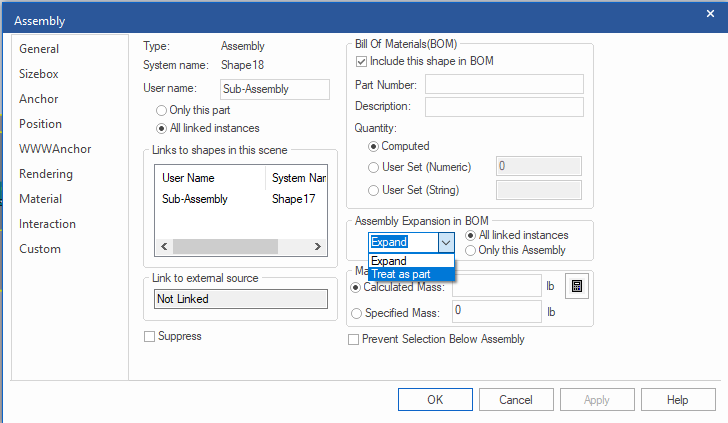This screenshot has width=728, height=423.
Task: Pick Expand in the dropdown list
Action: (411, 261)
